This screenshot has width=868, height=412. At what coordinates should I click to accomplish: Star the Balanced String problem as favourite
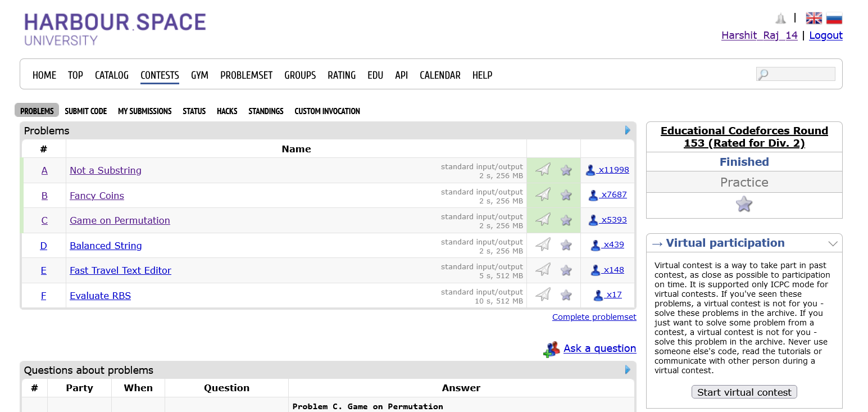point(566,245)
